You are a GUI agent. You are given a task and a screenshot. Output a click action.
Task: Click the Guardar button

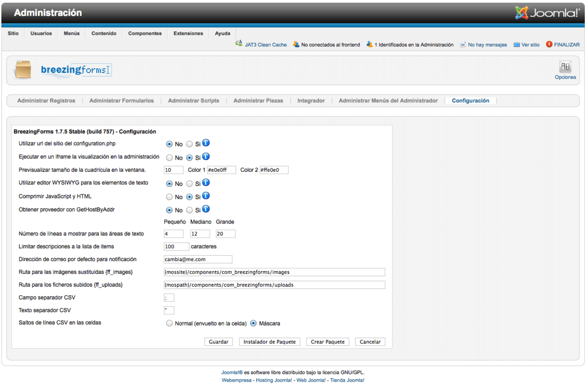coord(219,342)
